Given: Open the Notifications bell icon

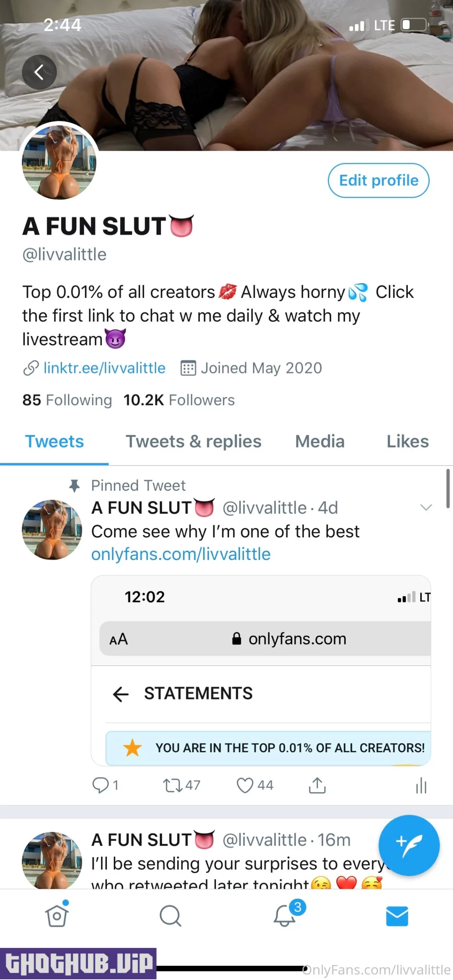Looking at the screenshot, I should (285, 916).
